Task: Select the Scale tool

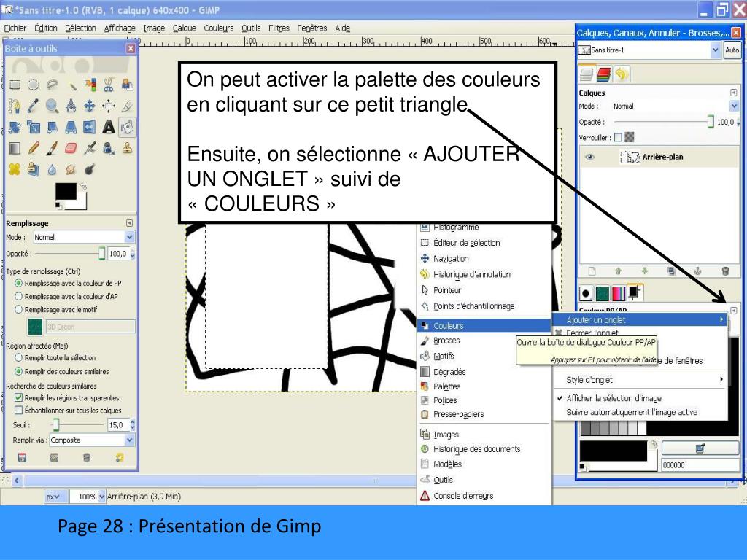Action: tap(33, 127)
